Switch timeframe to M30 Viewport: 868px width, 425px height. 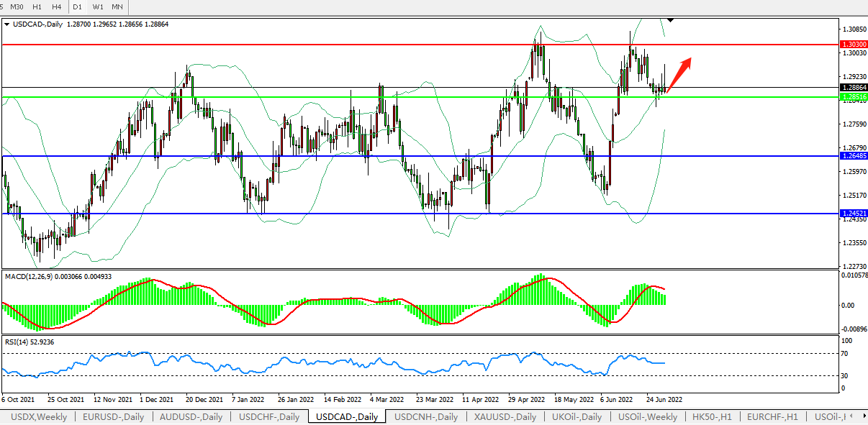17,6
